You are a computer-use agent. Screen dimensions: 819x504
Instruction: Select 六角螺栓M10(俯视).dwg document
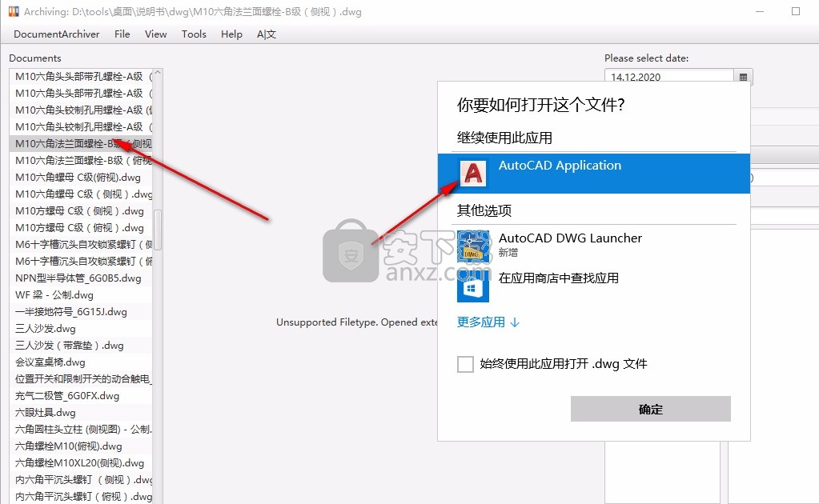coord(81,446)
